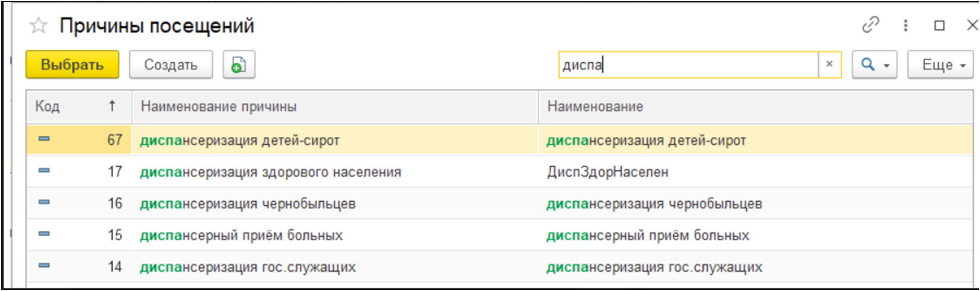
Task: Open the three-dot window options menu
Action: click(905, 25)
